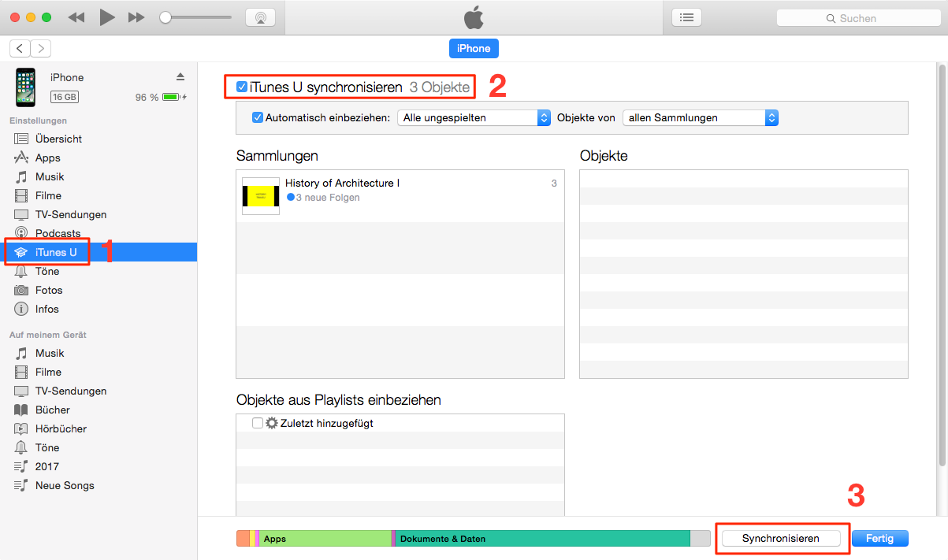Click the Fertig button
Screen dimensions: 948x560
(x=880, y=539)
